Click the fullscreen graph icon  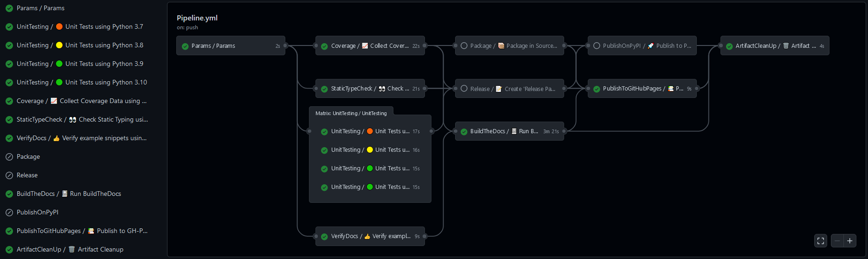coord(821,241)
